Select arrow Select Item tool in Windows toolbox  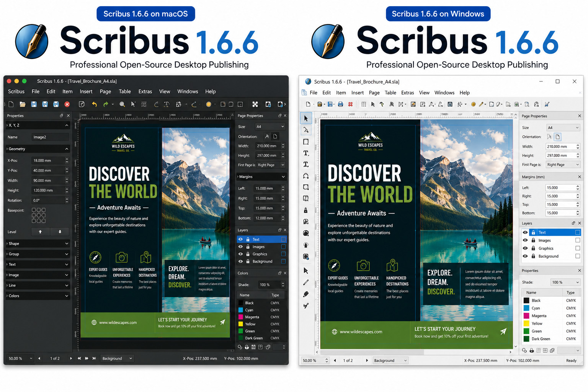click(x=306, y=118)
